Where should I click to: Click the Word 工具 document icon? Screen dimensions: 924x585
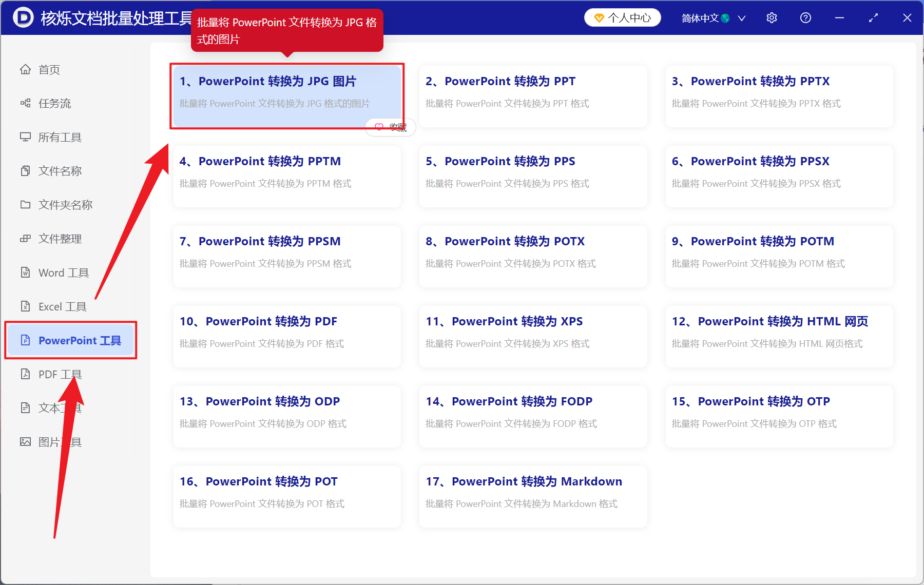[x=25, y=272]
